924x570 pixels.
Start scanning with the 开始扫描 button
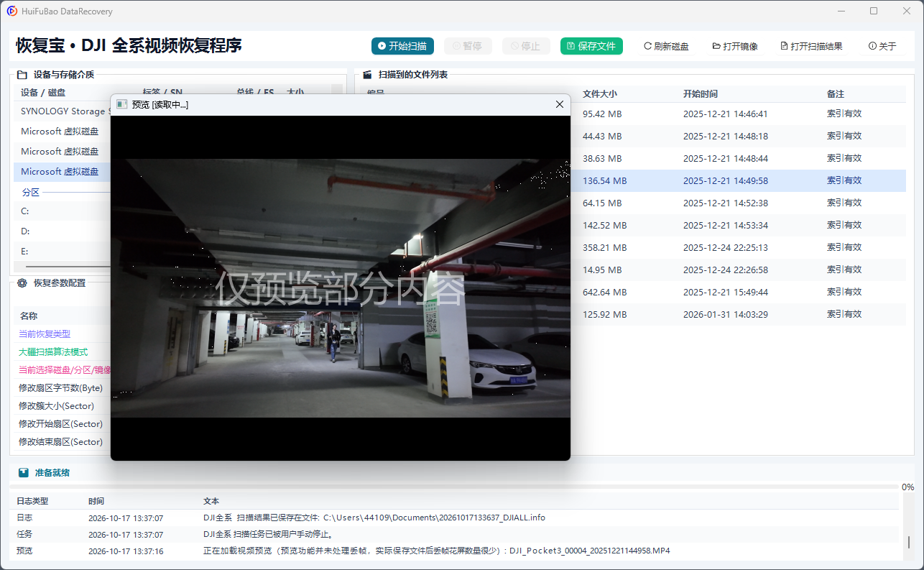coord(403,46)
